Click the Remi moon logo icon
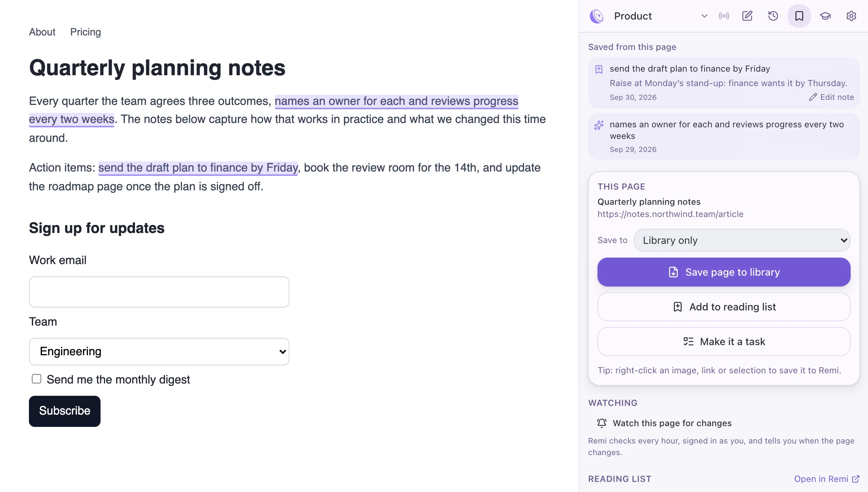Screen dimensions: 868x492 tap(597, 16)
